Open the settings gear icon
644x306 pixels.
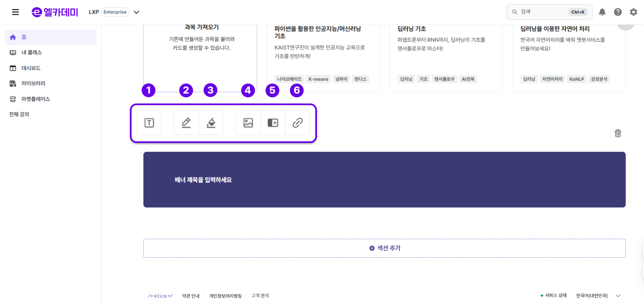633,12
